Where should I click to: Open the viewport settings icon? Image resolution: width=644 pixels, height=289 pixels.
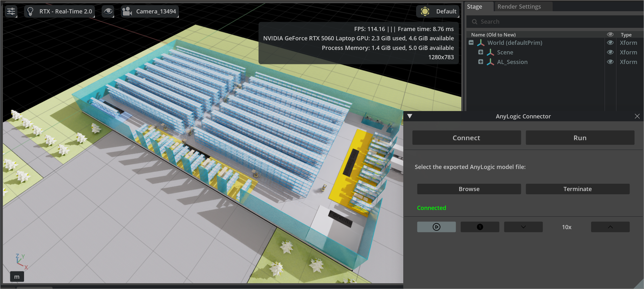[x=11, y=11]
